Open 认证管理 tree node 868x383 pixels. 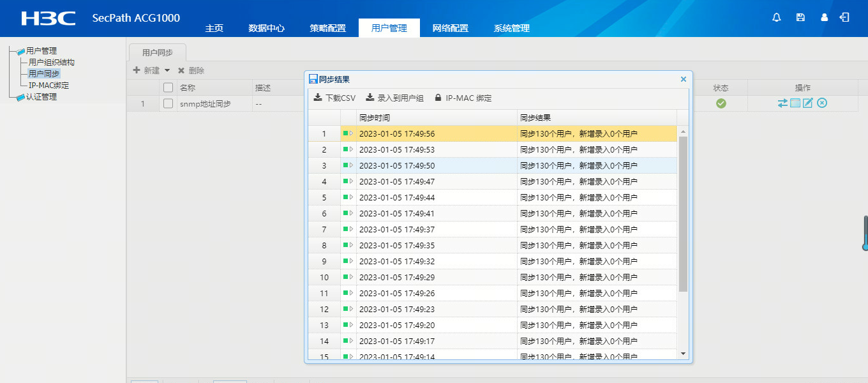coord(41,97)
